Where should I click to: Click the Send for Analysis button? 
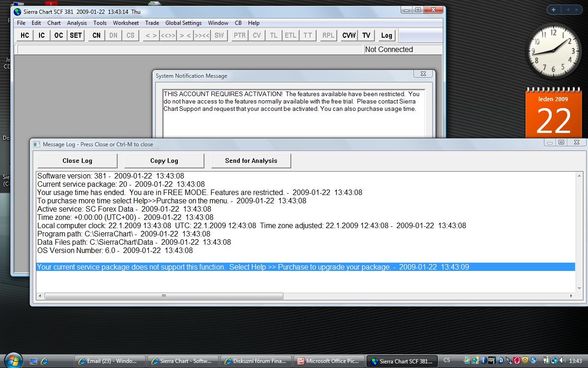251,161
